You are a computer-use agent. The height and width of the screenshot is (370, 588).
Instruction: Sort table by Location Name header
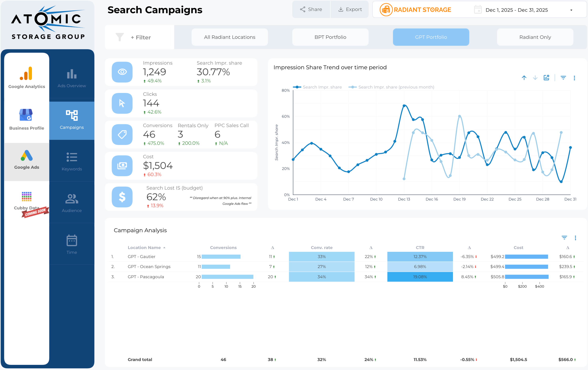[144, 247]
